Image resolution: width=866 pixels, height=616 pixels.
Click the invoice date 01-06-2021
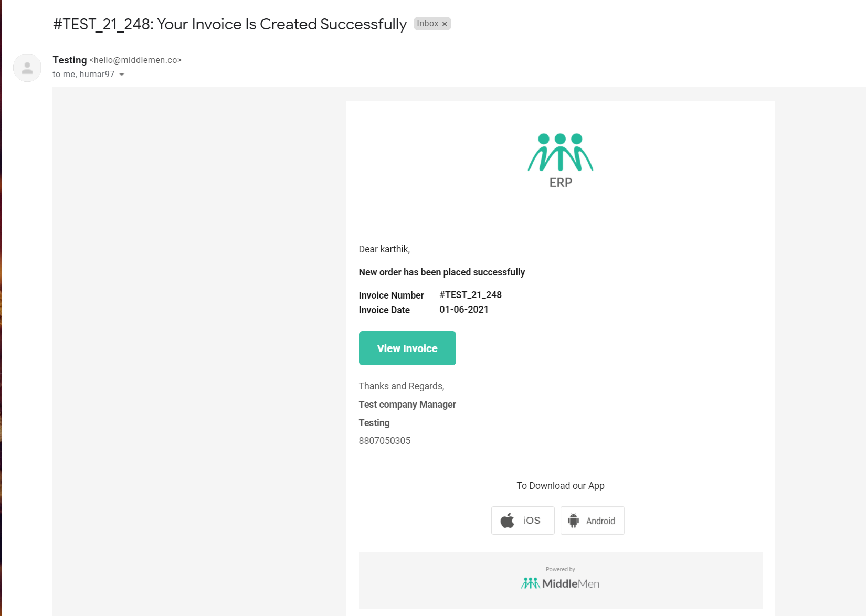(x=464, y=310)
